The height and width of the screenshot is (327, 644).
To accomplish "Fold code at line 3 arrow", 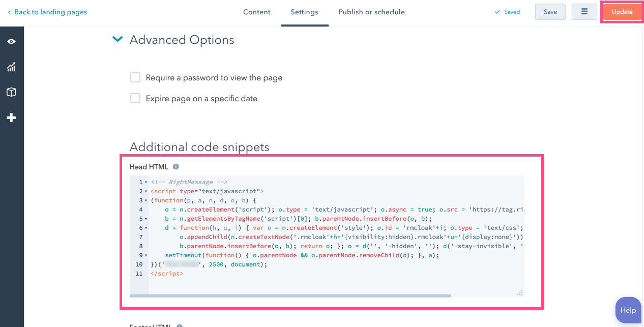I will coord(146,200).
